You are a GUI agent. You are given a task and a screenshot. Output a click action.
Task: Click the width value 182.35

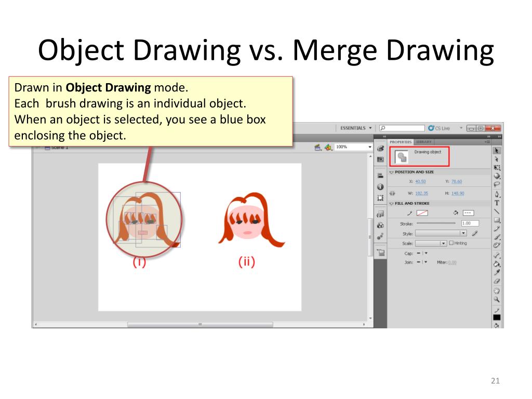[422, 193]
